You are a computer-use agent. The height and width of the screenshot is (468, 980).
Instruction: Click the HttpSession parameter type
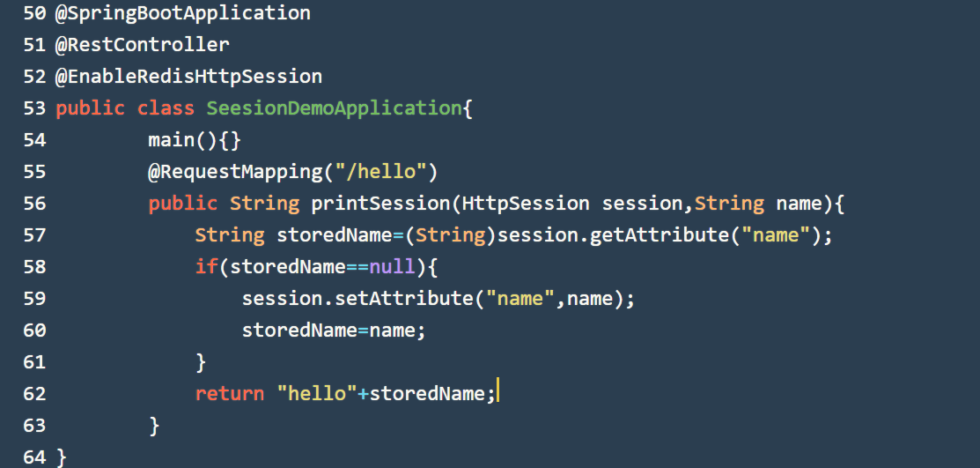(x=526, y=204)
